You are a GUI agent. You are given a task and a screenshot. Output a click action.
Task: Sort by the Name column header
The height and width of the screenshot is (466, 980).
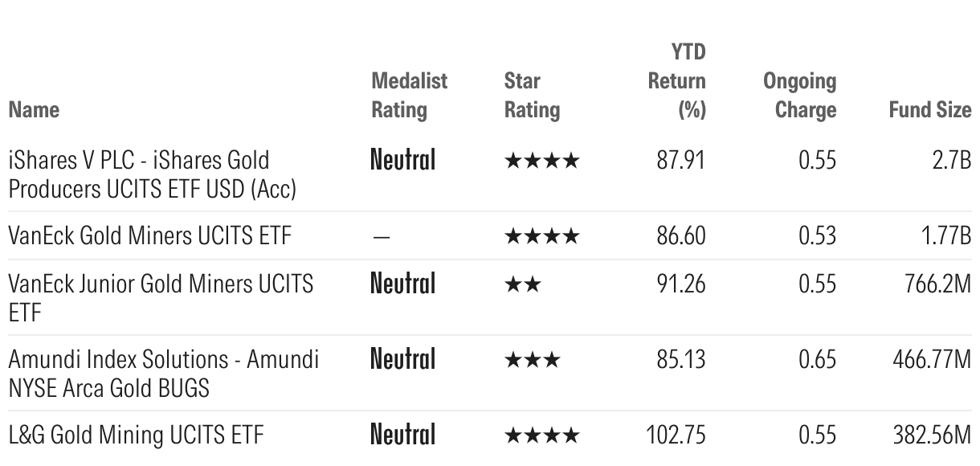click(34, 109)
